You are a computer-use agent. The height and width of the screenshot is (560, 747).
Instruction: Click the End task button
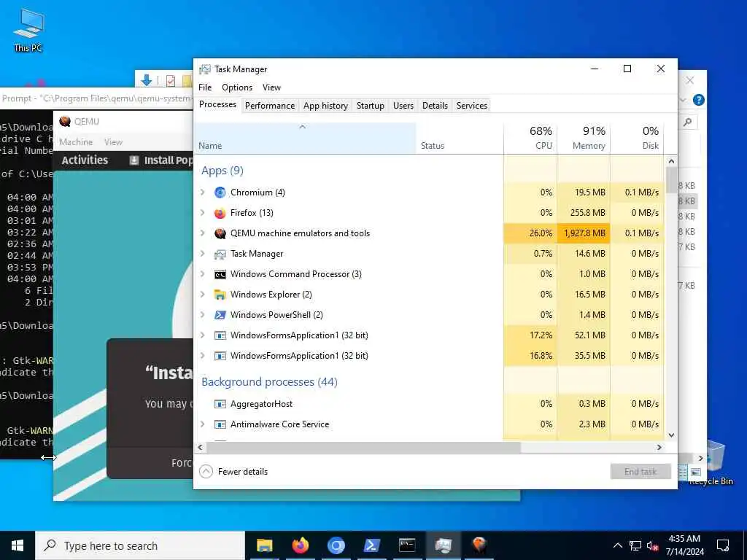pyautogui.click(x=640, y=472)
